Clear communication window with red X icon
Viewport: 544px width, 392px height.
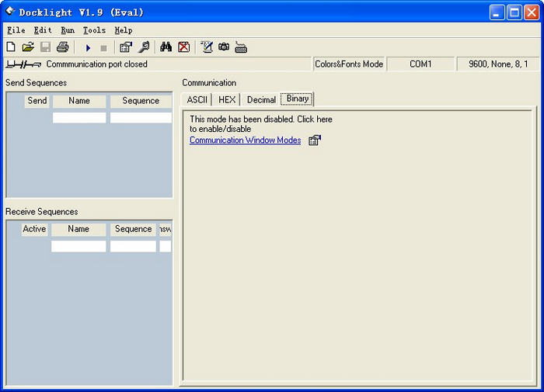[184, 47]
